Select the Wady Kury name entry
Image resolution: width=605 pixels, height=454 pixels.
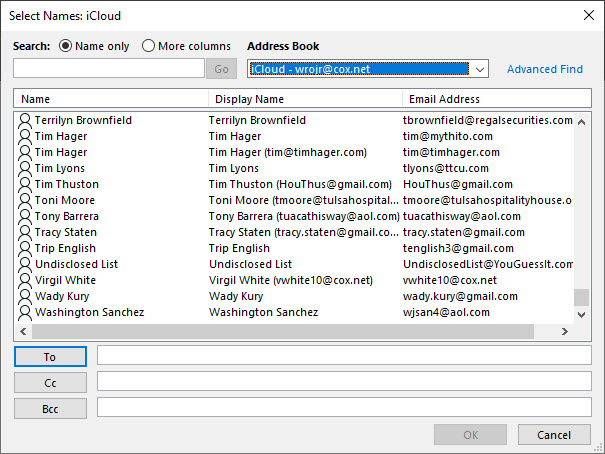pyautogui.click(x=62, y=296)
